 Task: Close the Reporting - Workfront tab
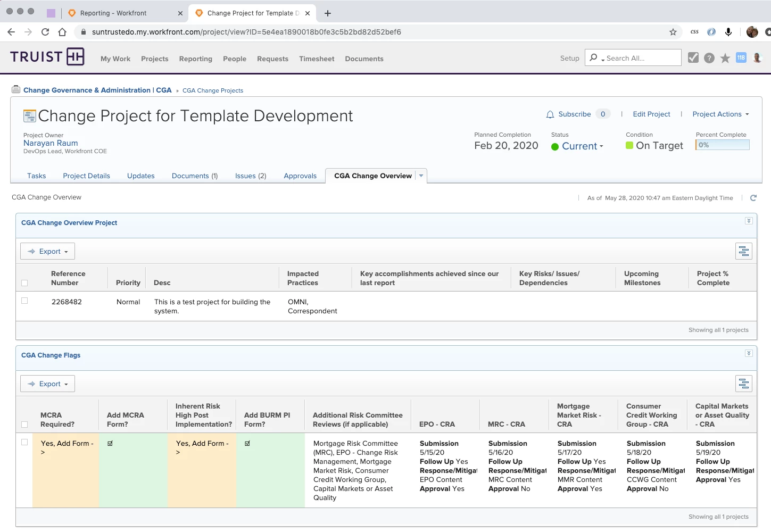point(180,13)
